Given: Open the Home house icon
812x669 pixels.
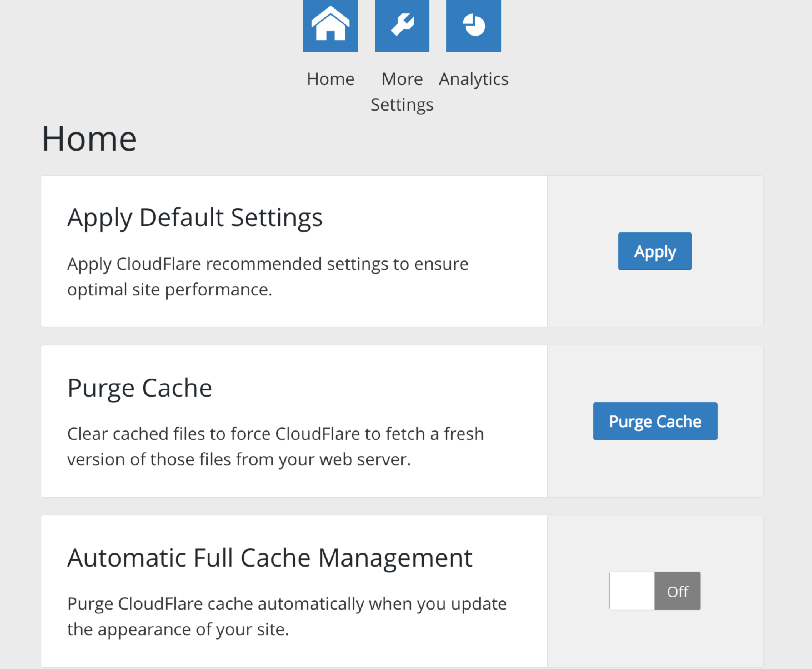Looking at the screenshot, I should [x=330, y=25].
